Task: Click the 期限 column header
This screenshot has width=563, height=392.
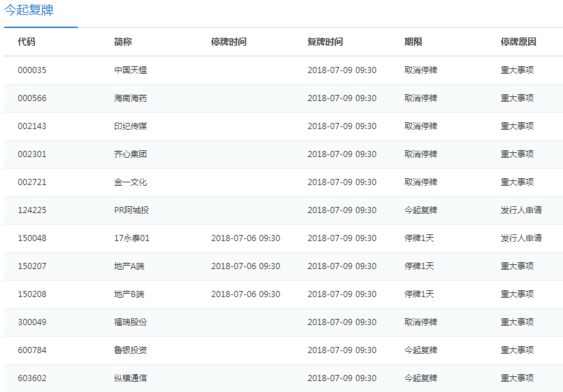Action: click(413, 42)
